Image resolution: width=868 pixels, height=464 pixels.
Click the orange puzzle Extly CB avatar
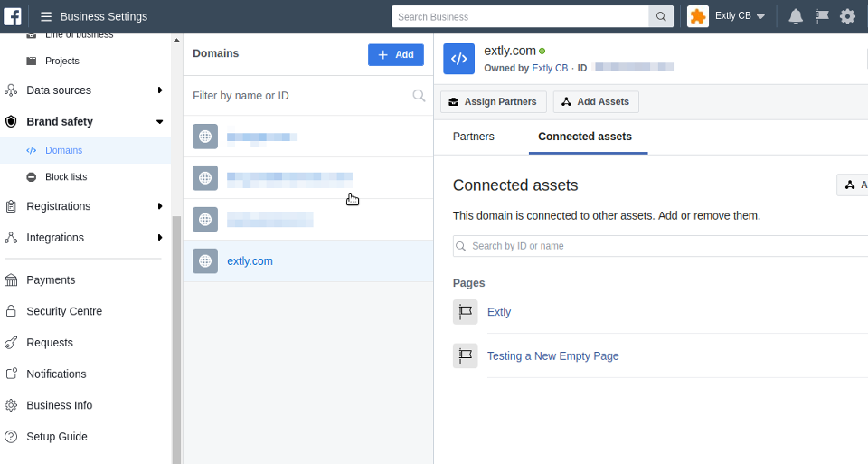click(697, 16)
